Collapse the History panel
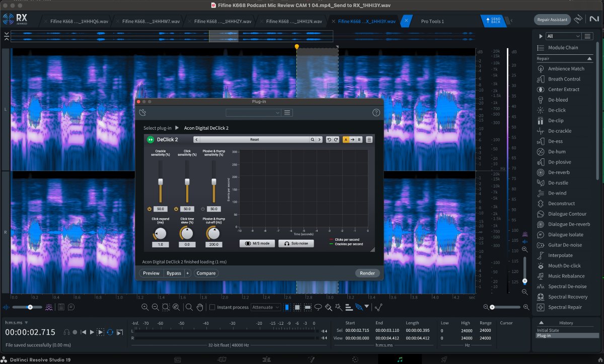The image size is (604, 364). [541, 323]
